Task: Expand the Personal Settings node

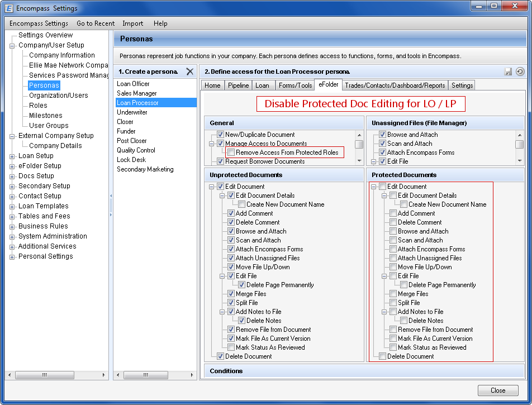Action: coord(12,257)
